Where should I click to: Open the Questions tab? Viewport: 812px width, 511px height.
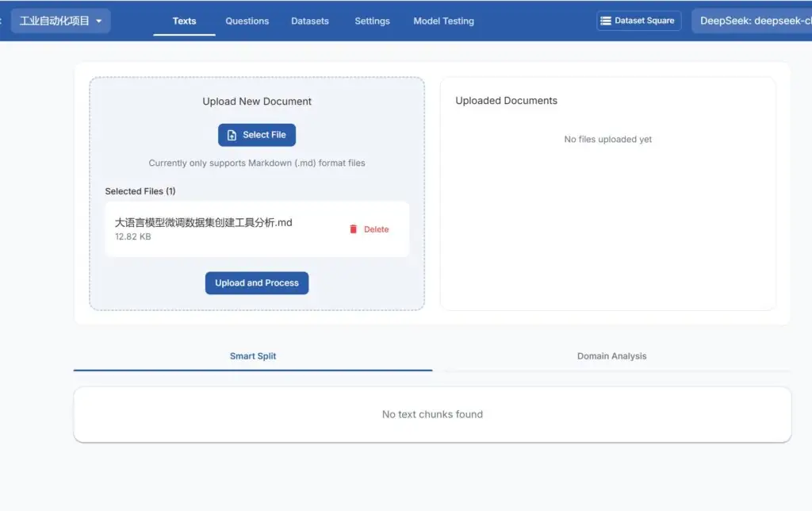coord(247,21)
